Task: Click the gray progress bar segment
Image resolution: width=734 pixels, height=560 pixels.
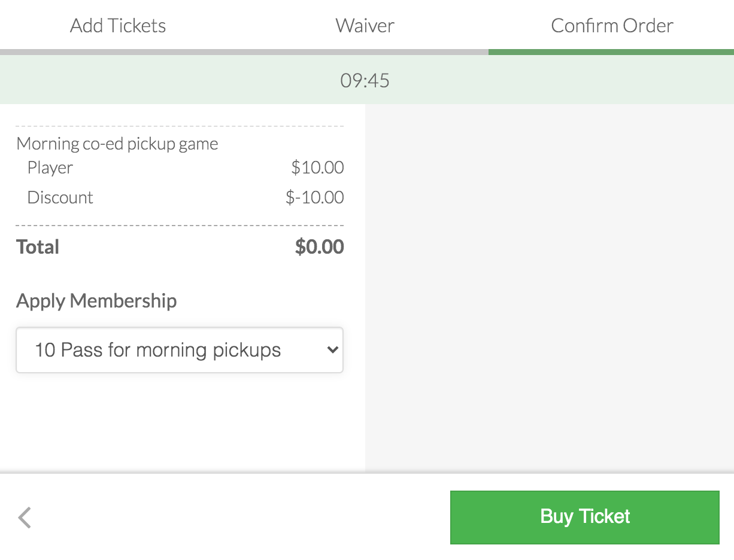Action: [244, 52]
